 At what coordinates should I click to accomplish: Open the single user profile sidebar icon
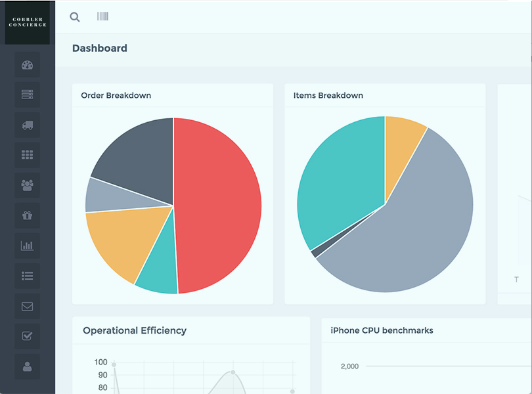[x=28, y=366]
